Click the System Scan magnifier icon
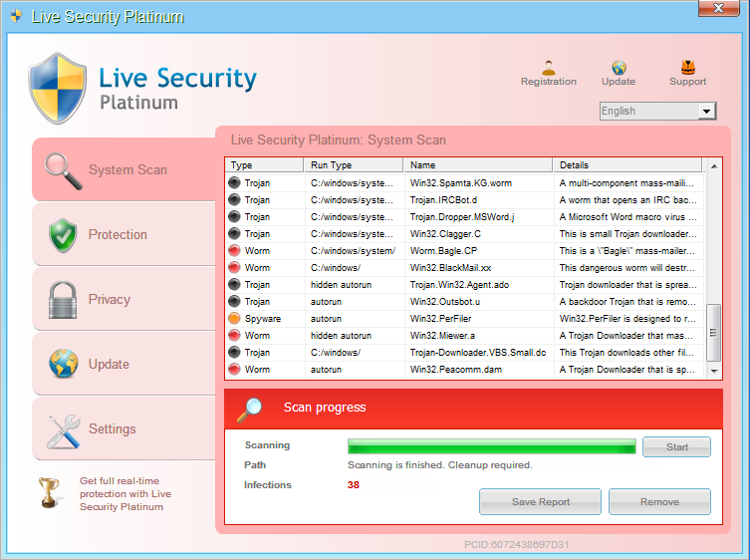The image size is (750, 560). pyautogui.click(x=63, y=170)
